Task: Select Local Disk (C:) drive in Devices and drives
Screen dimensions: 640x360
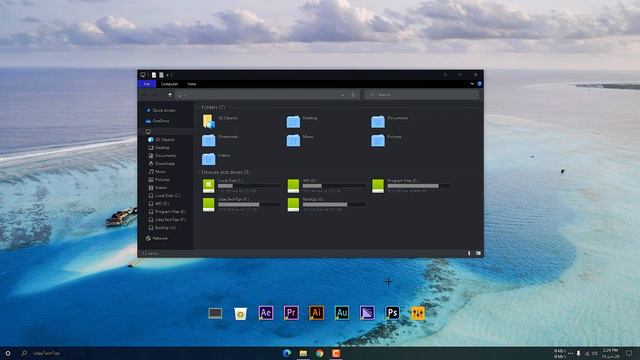Action: [241, 186]
